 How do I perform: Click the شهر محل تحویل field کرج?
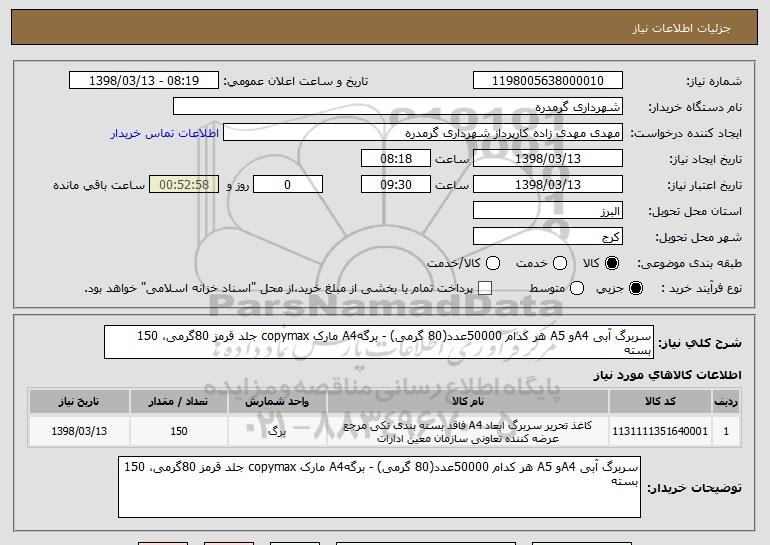point(548,237)
